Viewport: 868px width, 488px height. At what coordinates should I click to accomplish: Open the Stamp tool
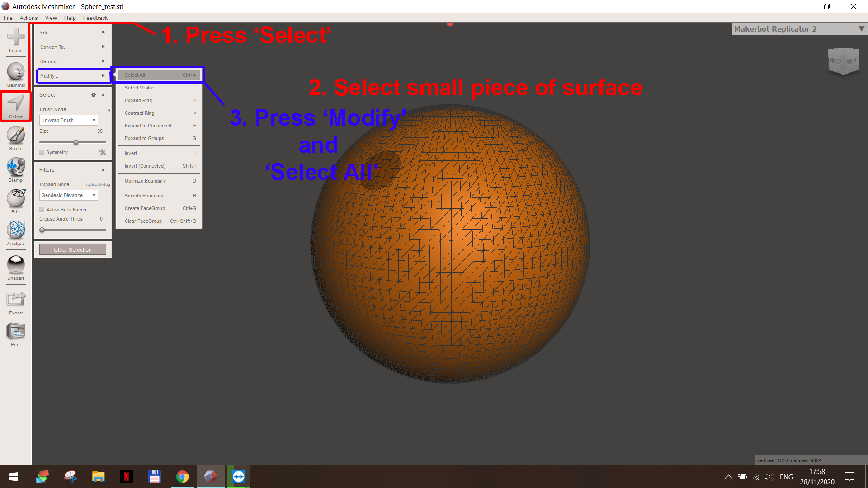[x=16, y=169]
